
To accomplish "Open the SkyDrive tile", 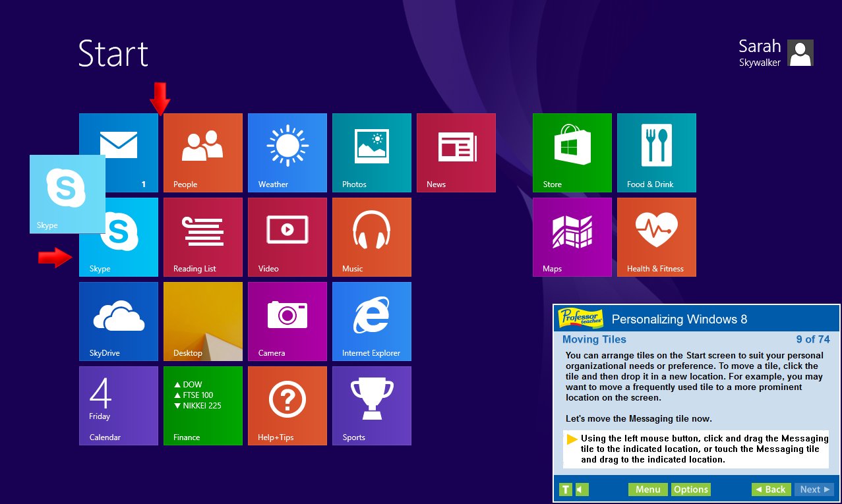I will 118,321.
